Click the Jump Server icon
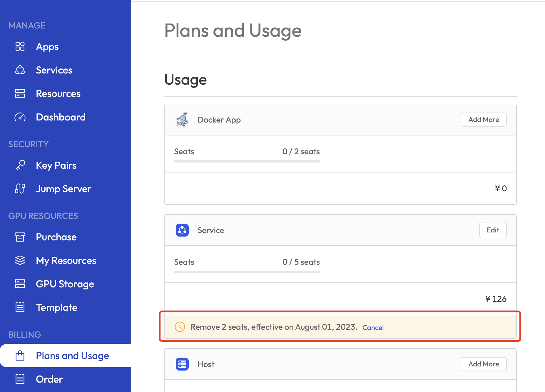545x392 pixels. [20, 189]
